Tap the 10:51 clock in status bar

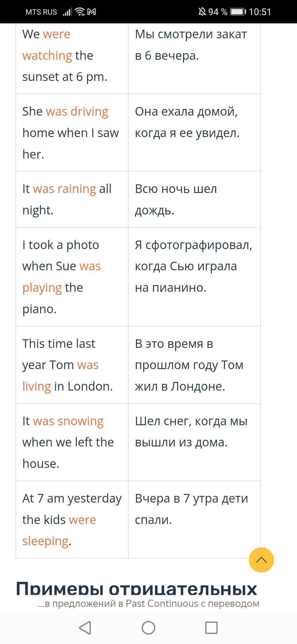pos(260,12)
